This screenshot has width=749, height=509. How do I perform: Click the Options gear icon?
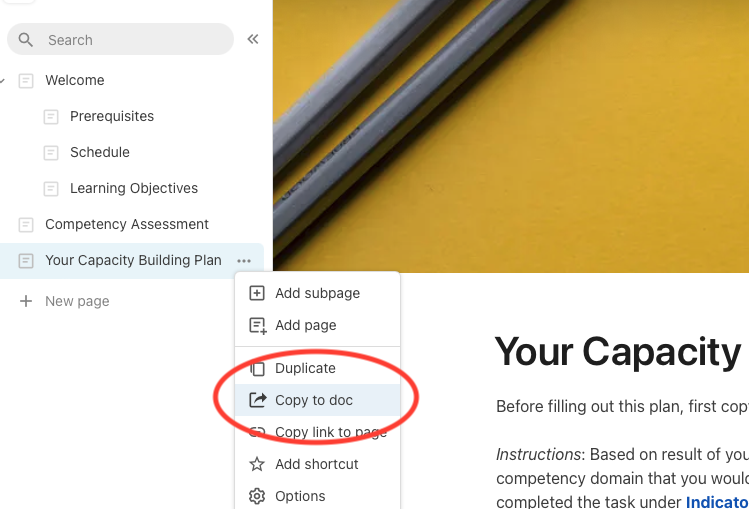257,496
